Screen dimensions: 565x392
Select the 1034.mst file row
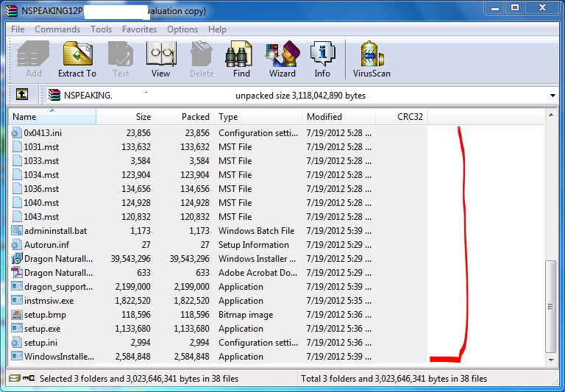pyautogui.click(x=218, y=175)
